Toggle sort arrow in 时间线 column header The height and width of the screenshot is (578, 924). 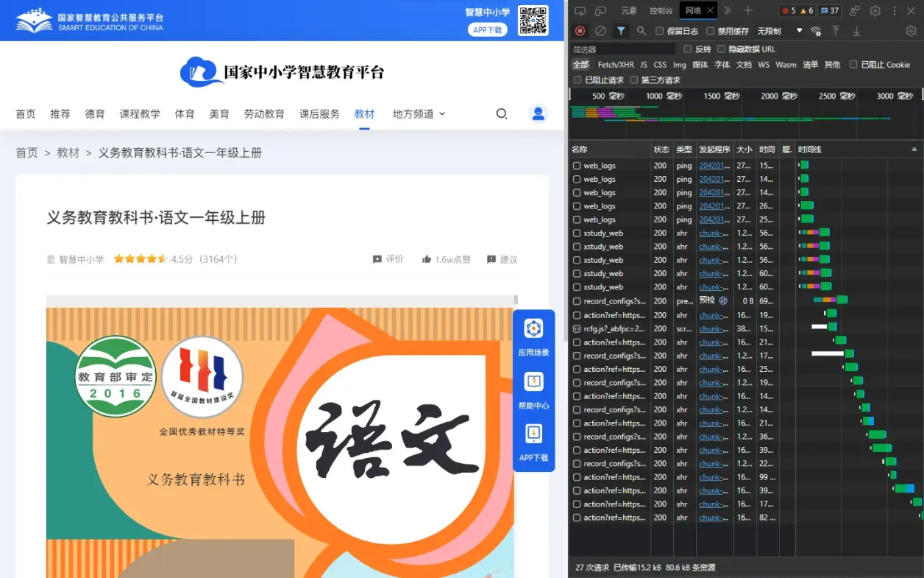914,149
